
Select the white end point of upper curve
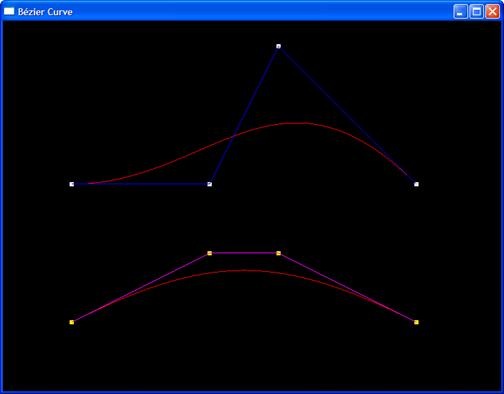(416, 184)
